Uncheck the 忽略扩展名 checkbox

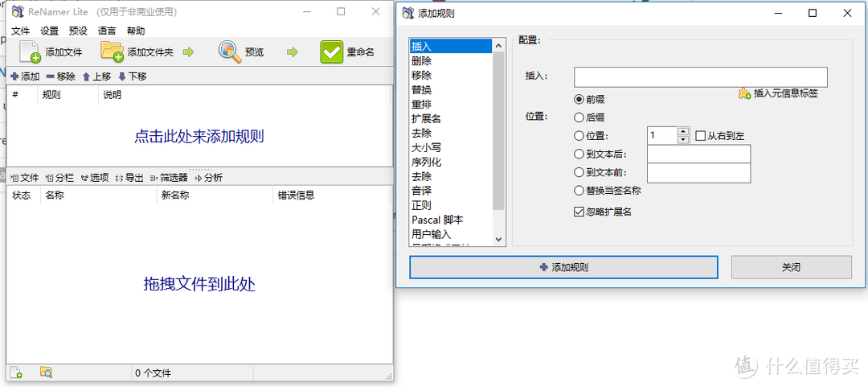coord(579,212)
